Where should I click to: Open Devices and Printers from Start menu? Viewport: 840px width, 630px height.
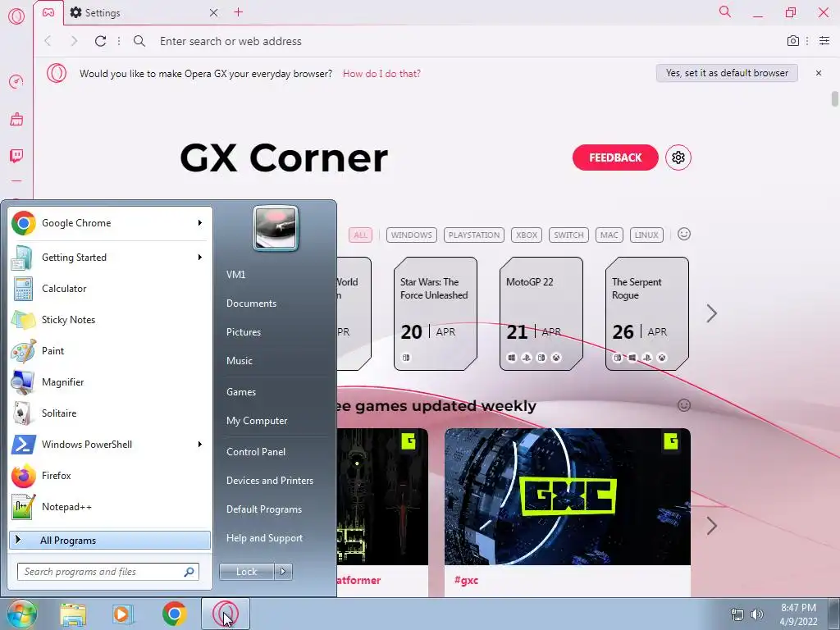(269, 481)
